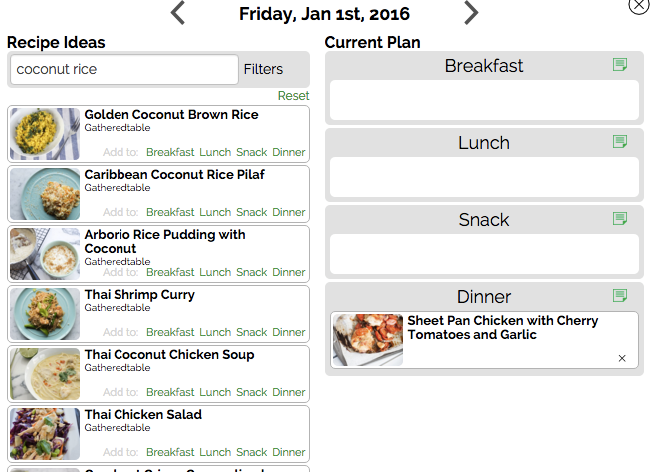Click the Breakfast note icon

(620, 65)
